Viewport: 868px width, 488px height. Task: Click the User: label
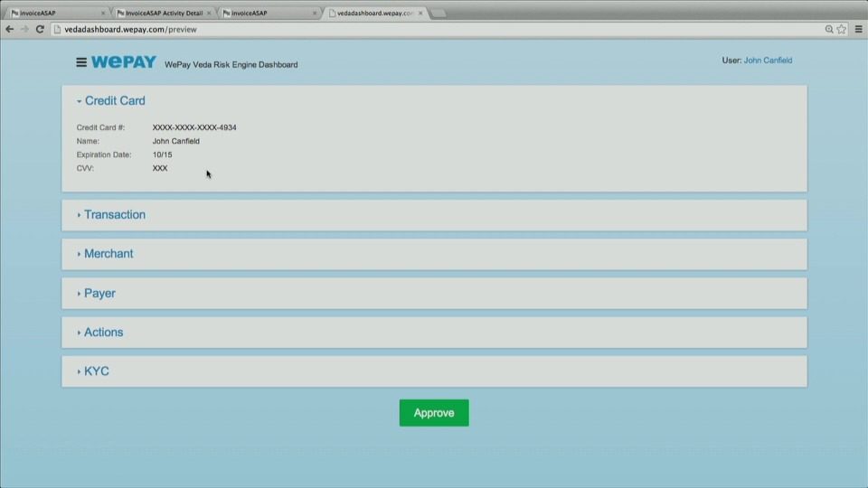tap(731, 61)
